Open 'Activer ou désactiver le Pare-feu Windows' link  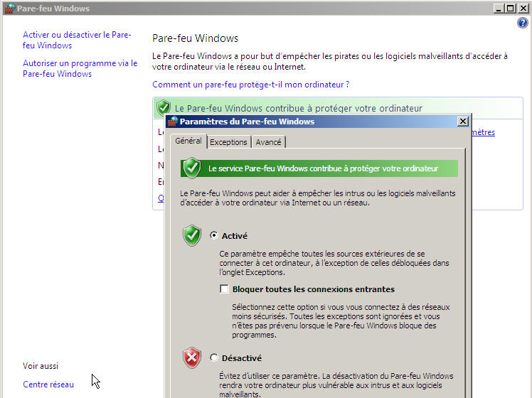(x=77, y=40)
